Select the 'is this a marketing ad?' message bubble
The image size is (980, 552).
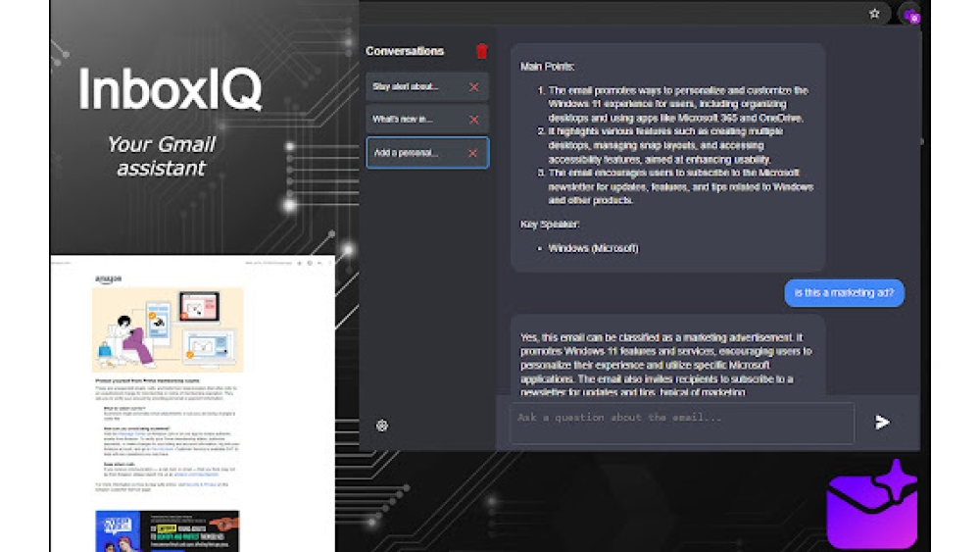tap(844, 292)
